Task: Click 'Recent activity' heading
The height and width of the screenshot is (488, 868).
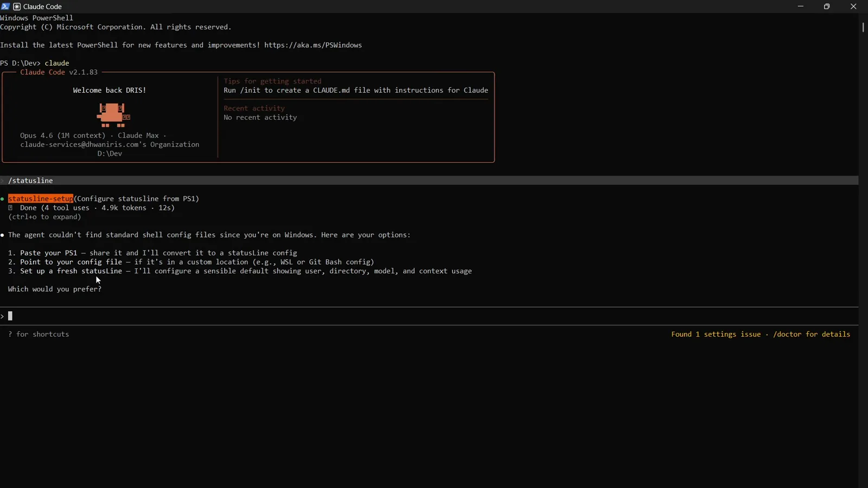Action: point(254,108)
